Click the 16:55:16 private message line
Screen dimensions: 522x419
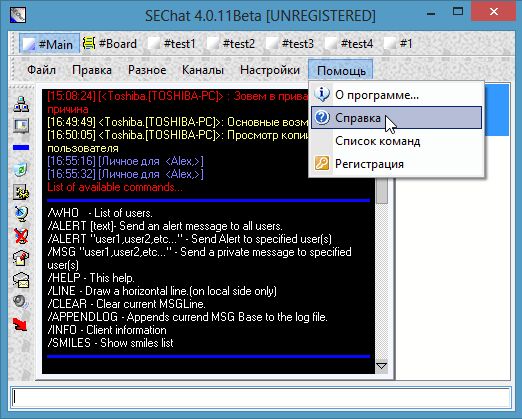point(125,161)
